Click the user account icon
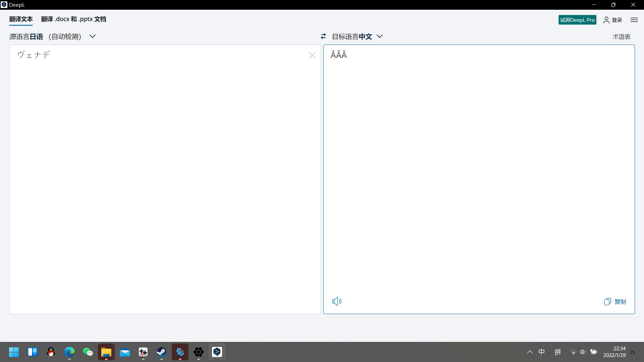 (606, 20)
